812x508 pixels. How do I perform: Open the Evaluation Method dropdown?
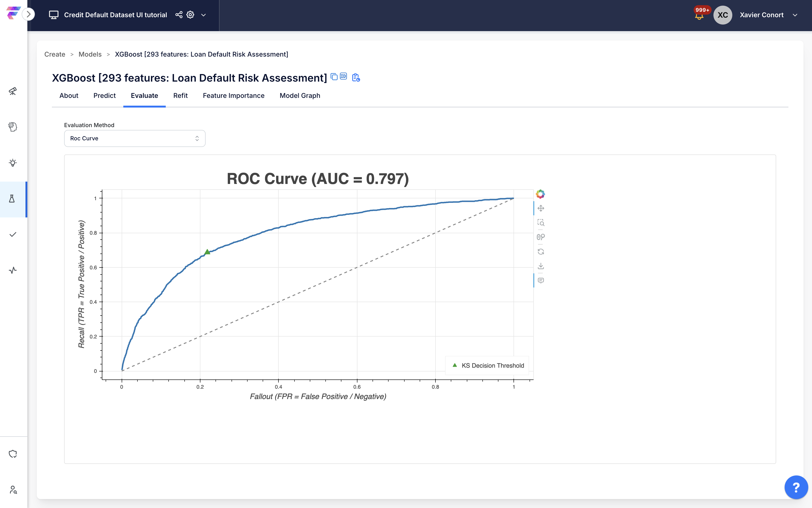[135, 138]
